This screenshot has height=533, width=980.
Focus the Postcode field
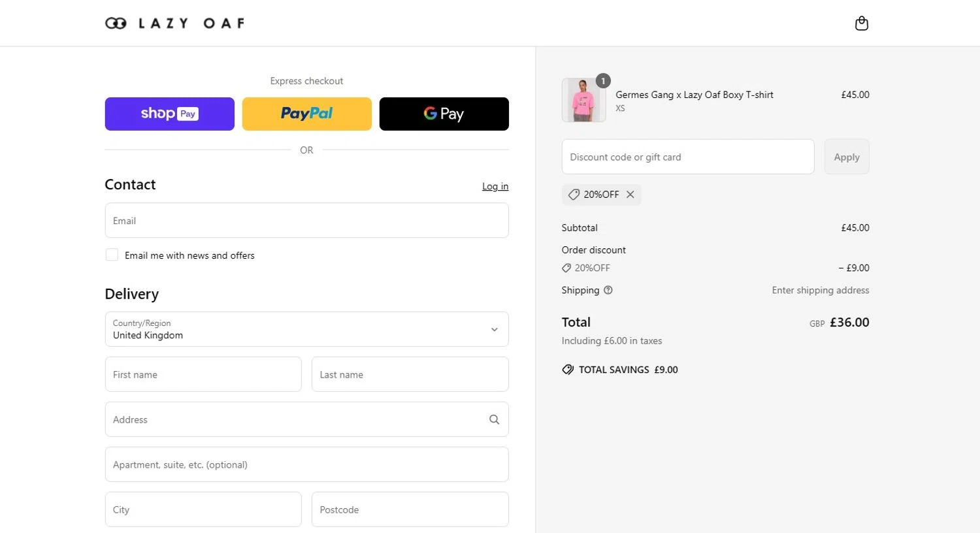410,509
